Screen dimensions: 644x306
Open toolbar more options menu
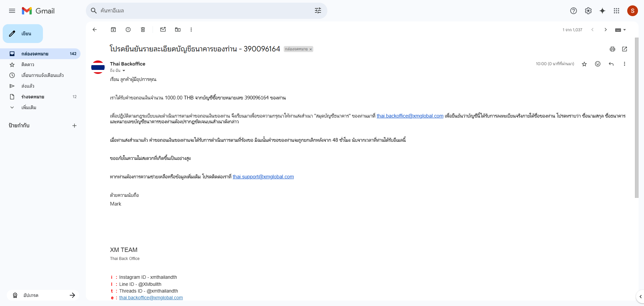[x=191, y=30]
